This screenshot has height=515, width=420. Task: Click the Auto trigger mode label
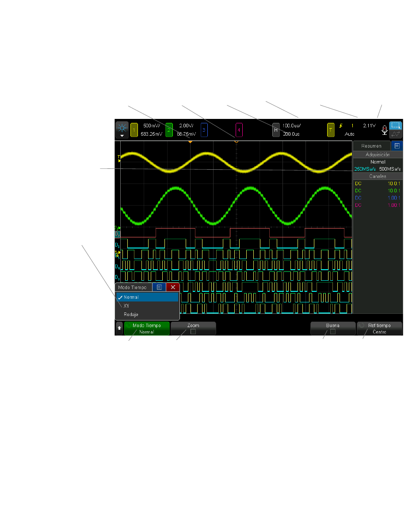point(349,134)
